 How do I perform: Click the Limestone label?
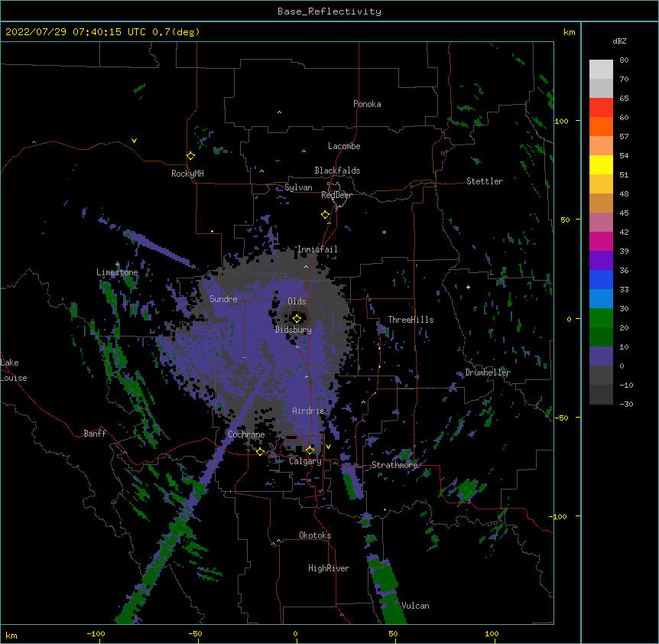coord(117,272)
